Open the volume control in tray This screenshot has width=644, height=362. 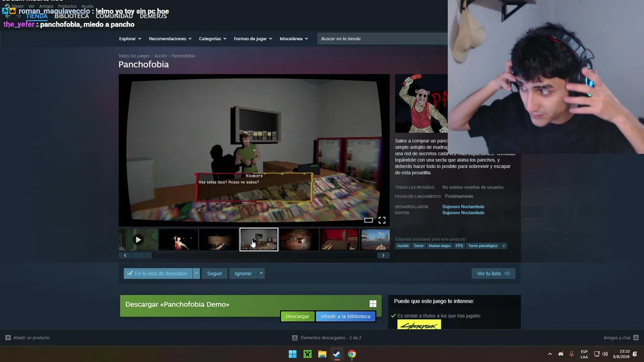coord(605,354)
